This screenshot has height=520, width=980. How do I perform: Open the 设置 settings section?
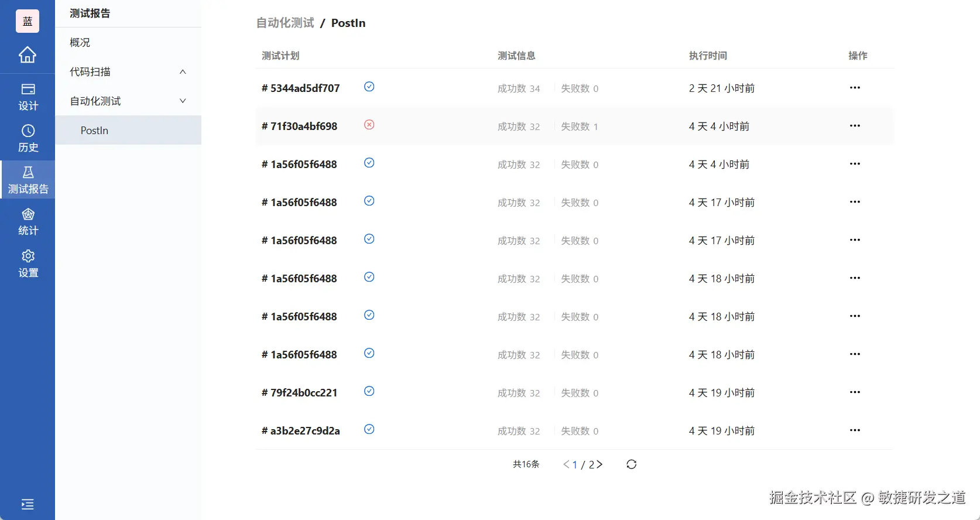point(28,264)
